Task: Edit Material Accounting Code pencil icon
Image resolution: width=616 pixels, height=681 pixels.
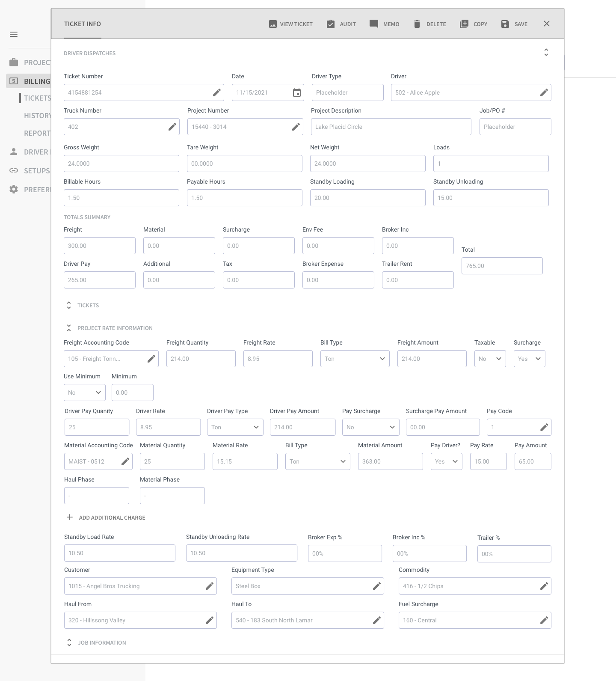Action: coord(125,461)
